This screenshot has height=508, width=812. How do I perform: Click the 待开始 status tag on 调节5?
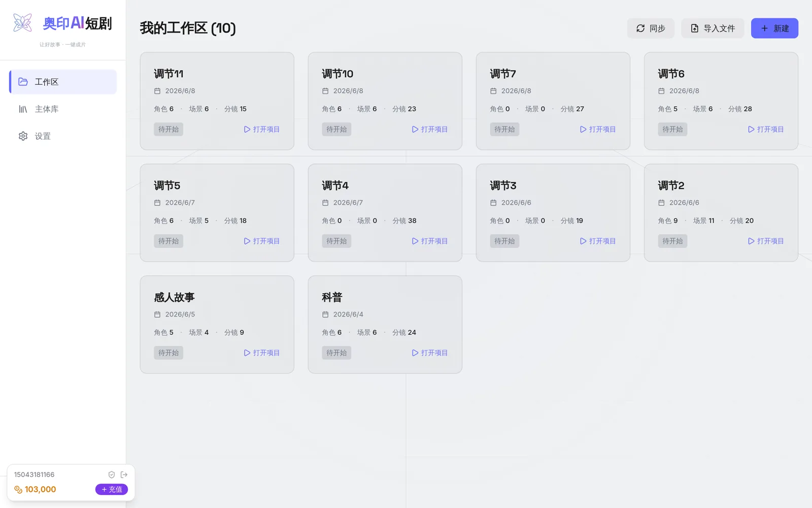(x=168, y=241)
